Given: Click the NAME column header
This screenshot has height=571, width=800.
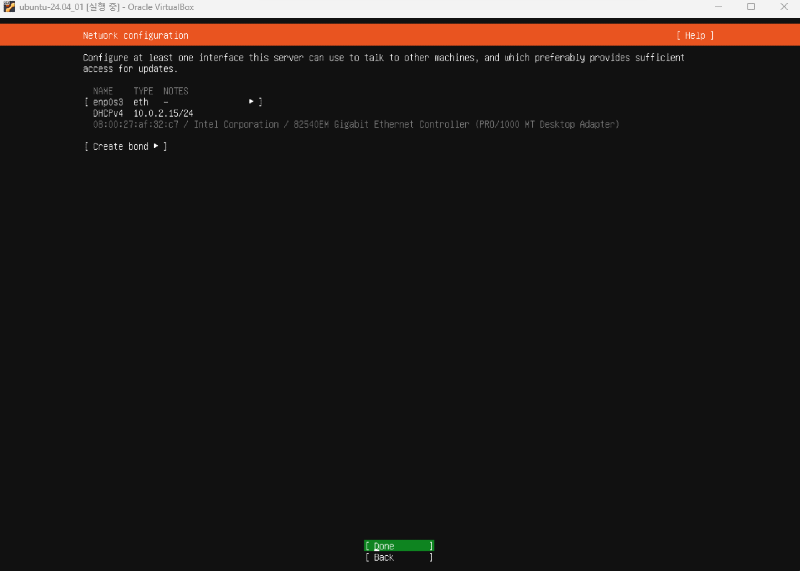Looking at the screenshot, I should (103, 91).
